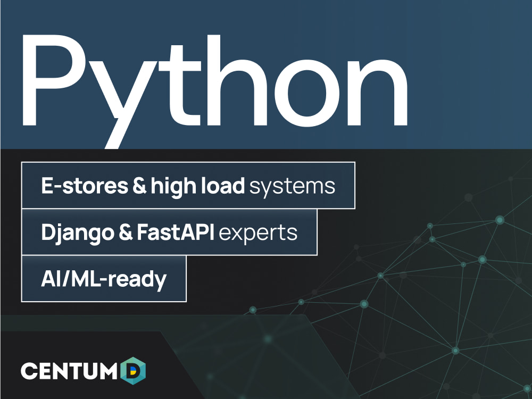The height and width of the screenshot is (399, 532).
Task: Select the "AI/ML-ready" box
Action: (104, 279)
